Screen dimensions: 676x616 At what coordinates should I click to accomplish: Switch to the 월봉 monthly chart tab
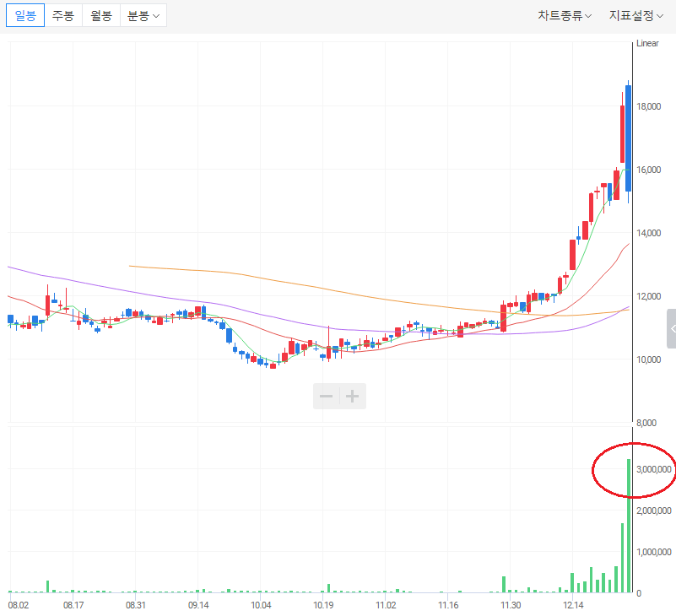(x=101, y=15)
